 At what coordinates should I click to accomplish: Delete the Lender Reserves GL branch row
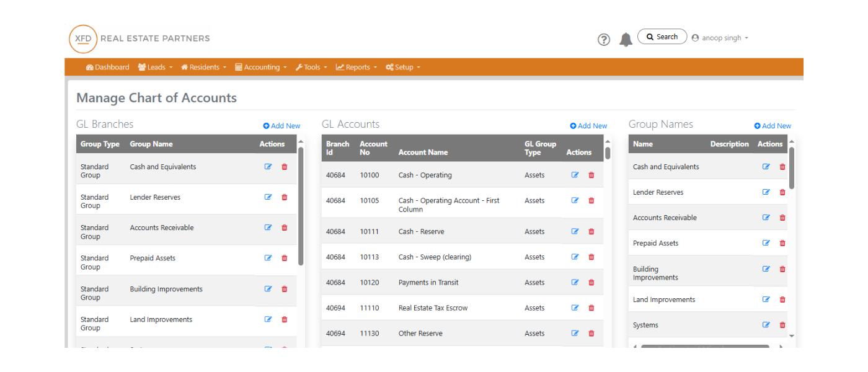pyautogui.click(x=285, y=197)
